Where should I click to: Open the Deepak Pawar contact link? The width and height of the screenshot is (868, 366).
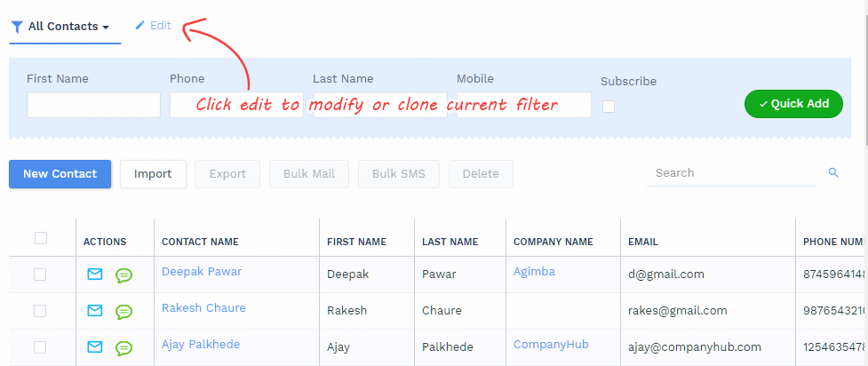[202, 272]
